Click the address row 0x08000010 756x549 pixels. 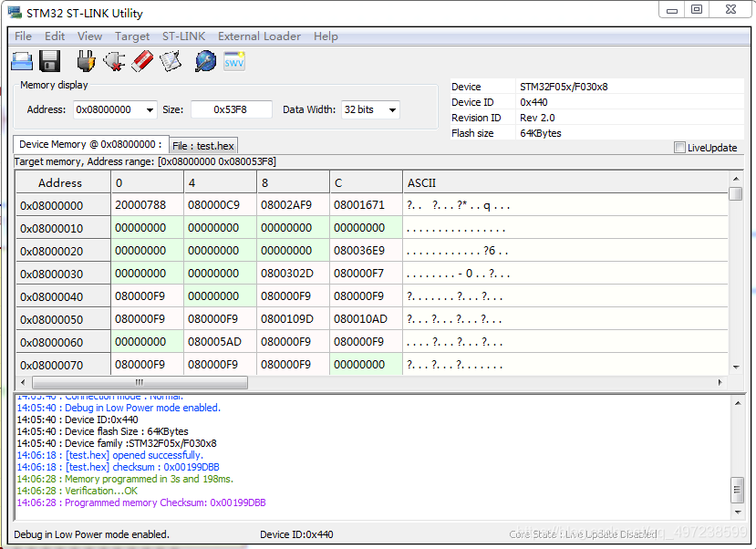coord(63,228)
